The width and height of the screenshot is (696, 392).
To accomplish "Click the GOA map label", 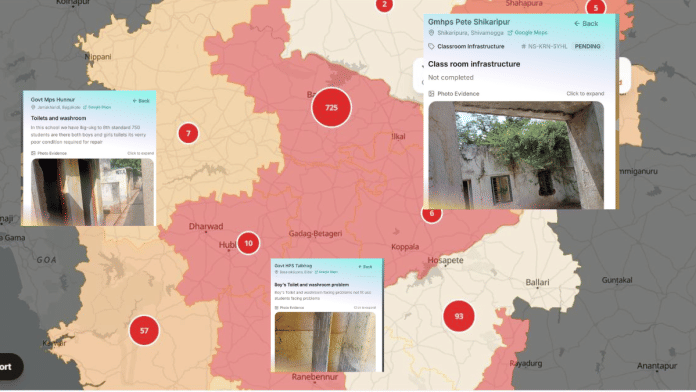I will tap(47, 260).
